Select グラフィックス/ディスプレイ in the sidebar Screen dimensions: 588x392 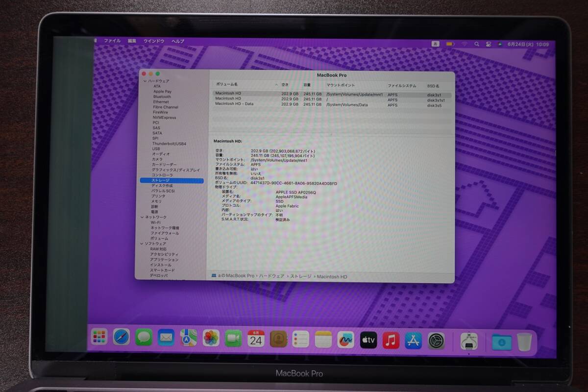coord(175,170)
